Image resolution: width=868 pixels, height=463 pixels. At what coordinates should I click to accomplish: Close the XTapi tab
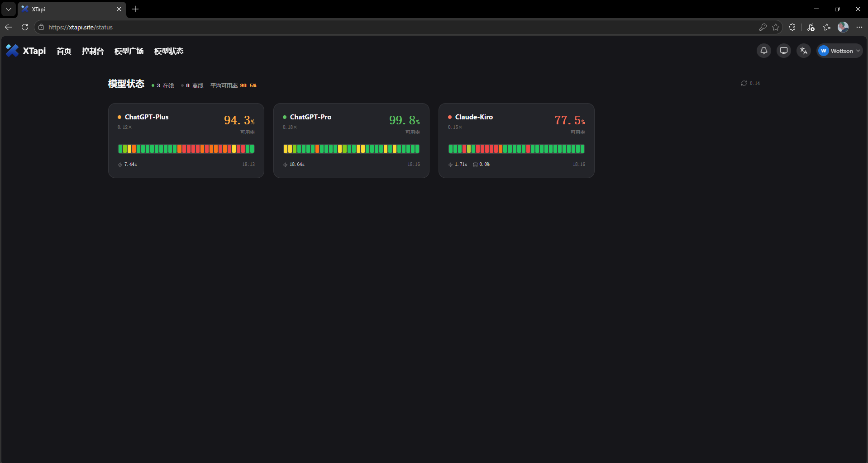119,9
